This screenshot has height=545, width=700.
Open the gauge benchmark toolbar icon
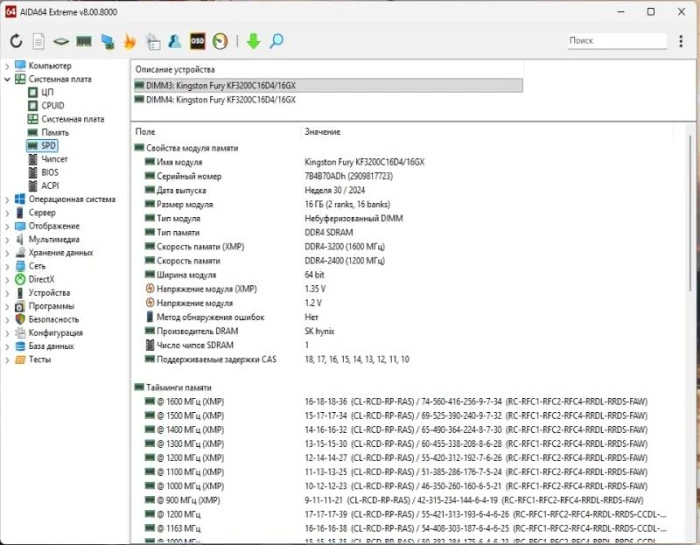click(220, 41)
